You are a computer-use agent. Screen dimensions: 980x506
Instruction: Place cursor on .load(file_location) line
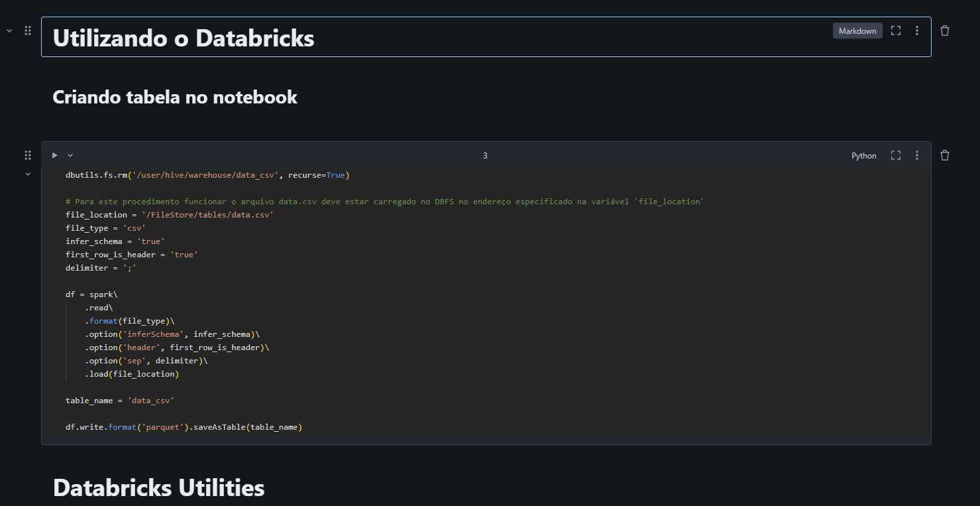click(132, 374)
